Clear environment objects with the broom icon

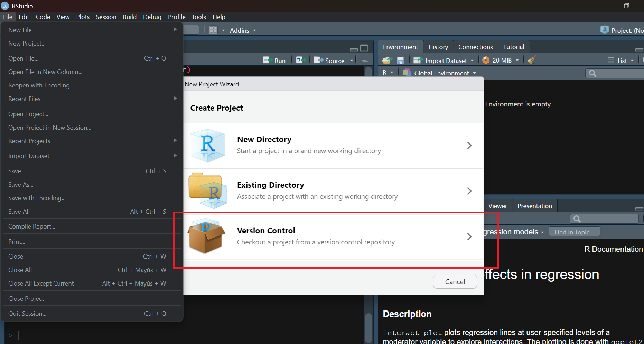point(532,60)
